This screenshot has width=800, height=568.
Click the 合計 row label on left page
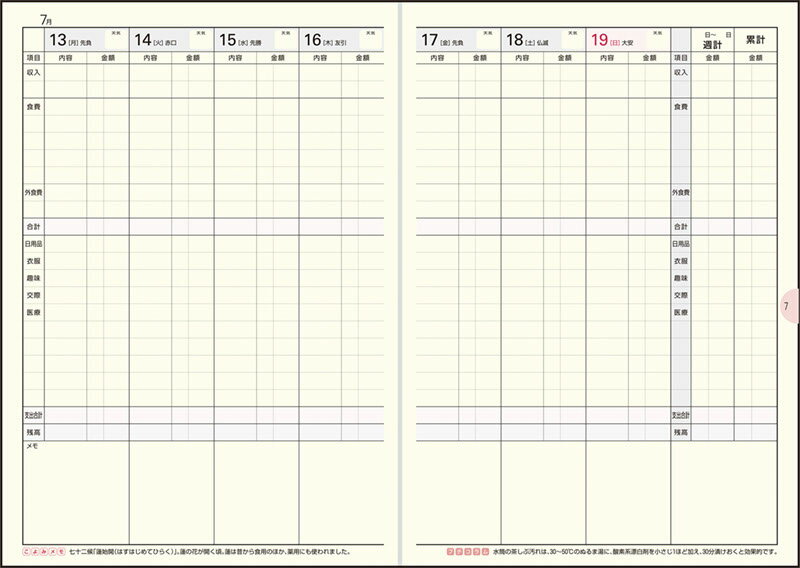click(x=34, y=227)
